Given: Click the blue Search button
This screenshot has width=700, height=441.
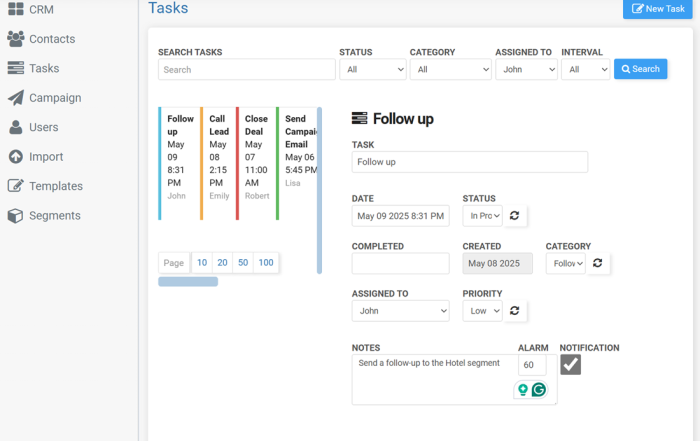Looking at the screenshot, I should coord(640,69).
